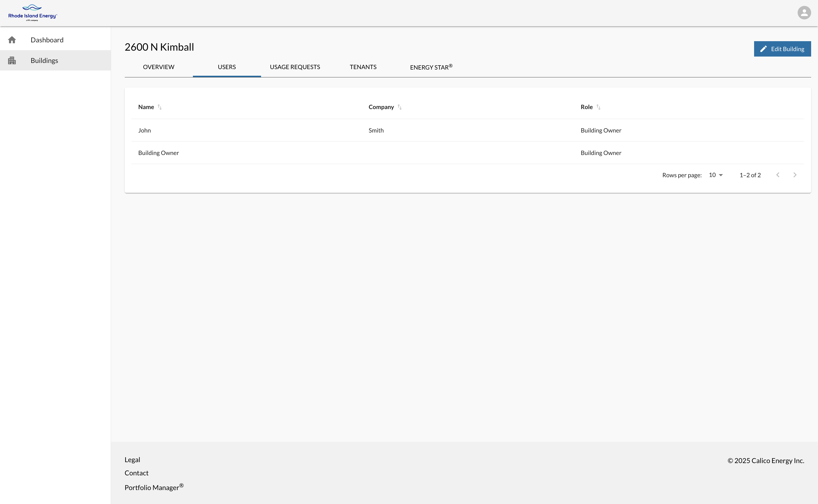Click the Rhode Island Energy logo
The height and width of the screenshot is (504, 818).
33,13
